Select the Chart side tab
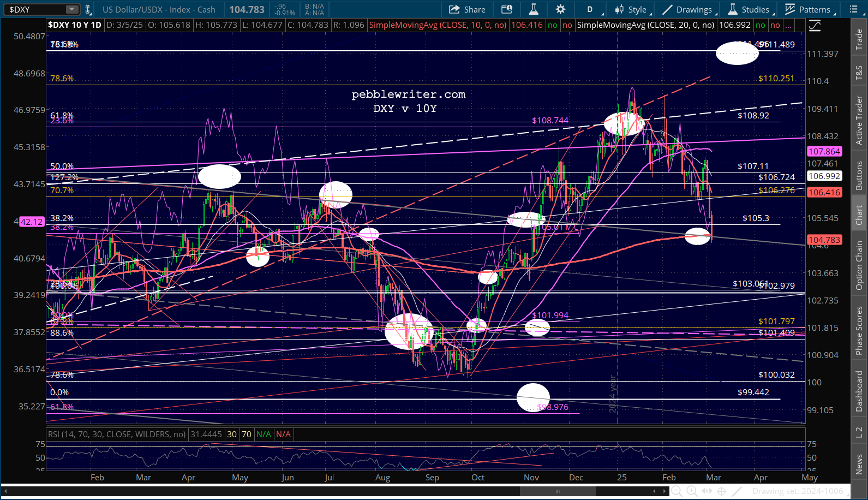This screenshot has height=500, width=868. (859, 215)
